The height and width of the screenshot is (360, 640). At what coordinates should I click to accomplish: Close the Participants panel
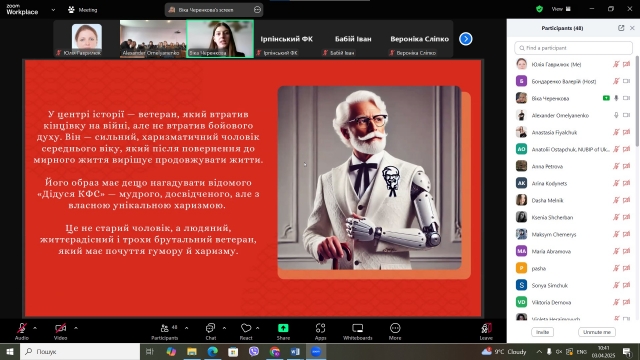[632, 28]
